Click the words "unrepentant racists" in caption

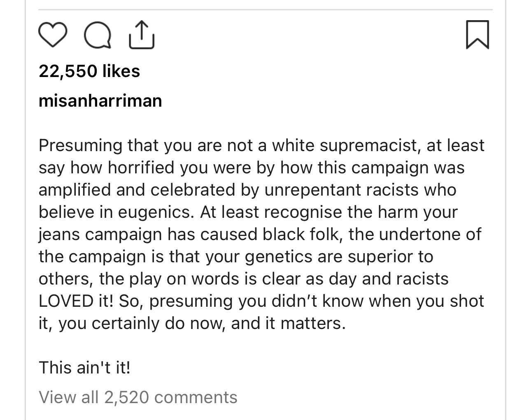coord(341,190)
